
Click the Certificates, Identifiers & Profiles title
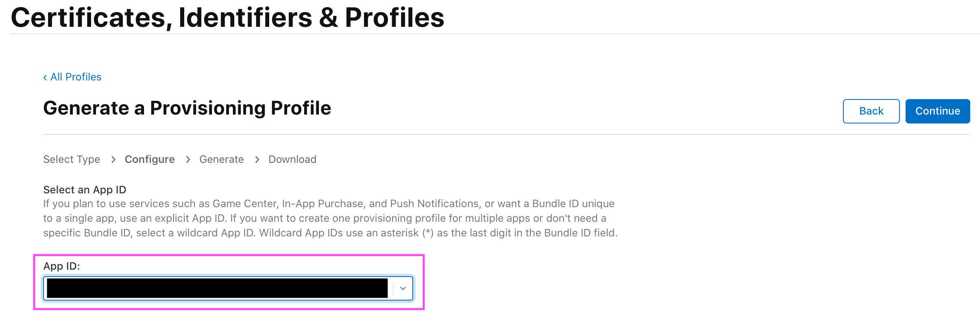[228, 18]
